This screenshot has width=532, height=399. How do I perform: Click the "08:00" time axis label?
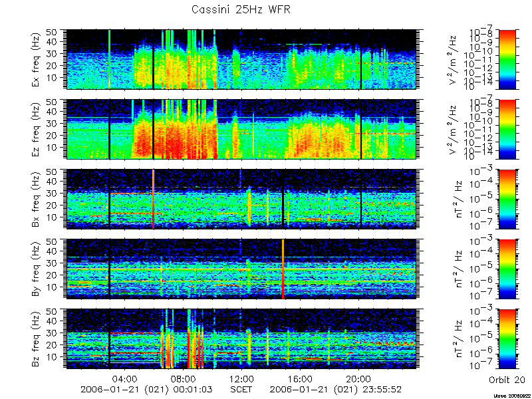(183, 378)
